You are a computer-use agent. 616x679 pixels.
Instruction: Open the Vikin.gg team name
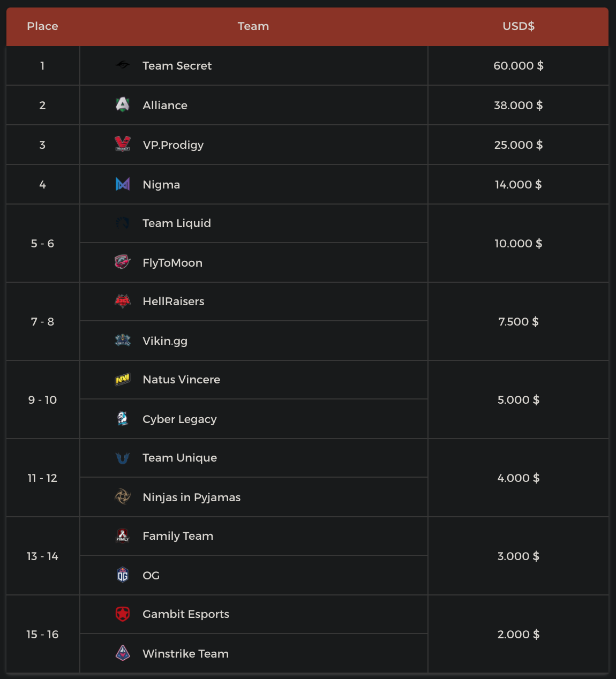(x=165, y=341)
